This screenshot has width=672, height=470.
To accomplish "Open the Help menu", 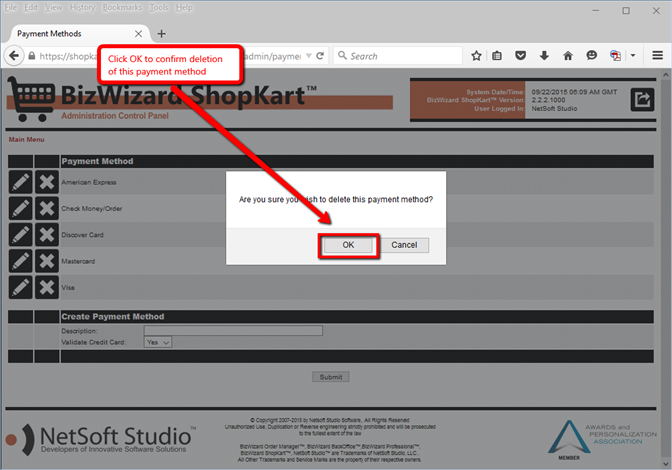I will [184, 8].
